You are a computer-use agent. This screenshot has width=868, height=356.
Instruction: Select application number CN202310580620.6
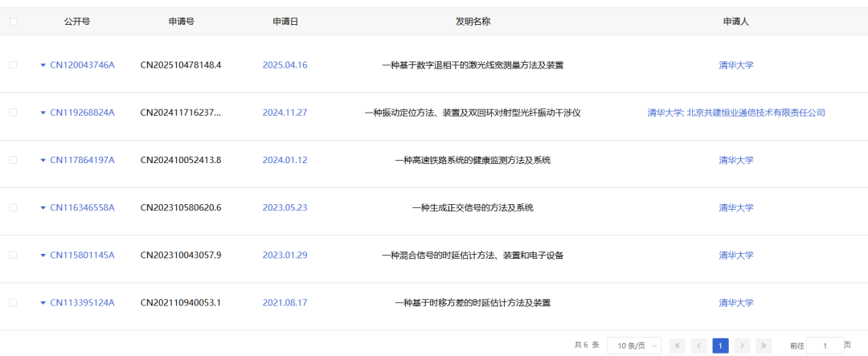click(x=181, y=207)
